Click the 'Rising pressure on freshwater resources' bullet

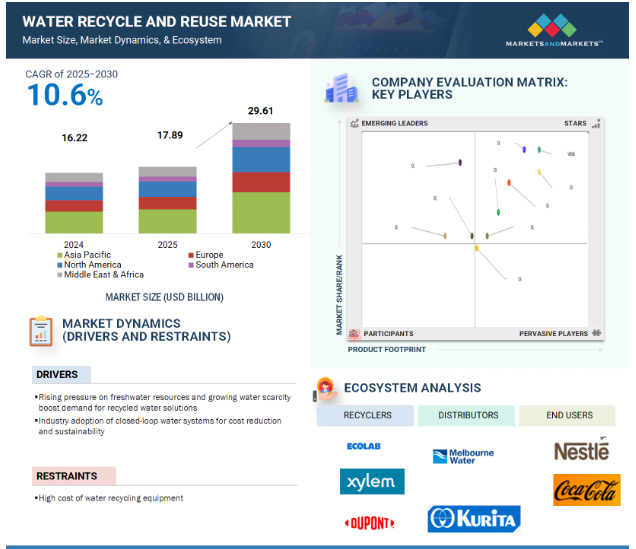point(163,402)
